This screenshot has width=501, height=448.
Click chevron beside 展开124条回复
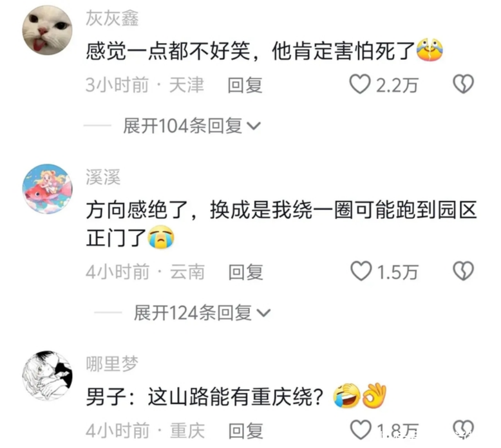click(264, 313)
